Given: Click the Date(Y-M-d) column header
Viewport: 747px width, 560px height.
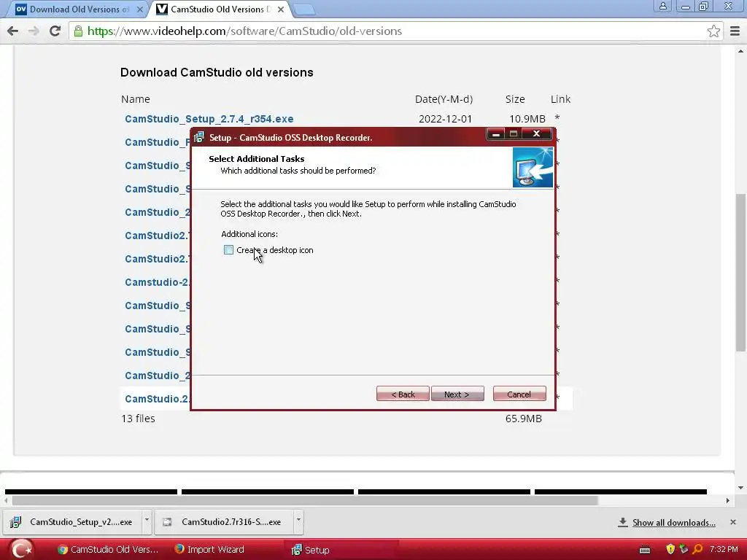Looking at the screenshot, I should coord(444,99).
